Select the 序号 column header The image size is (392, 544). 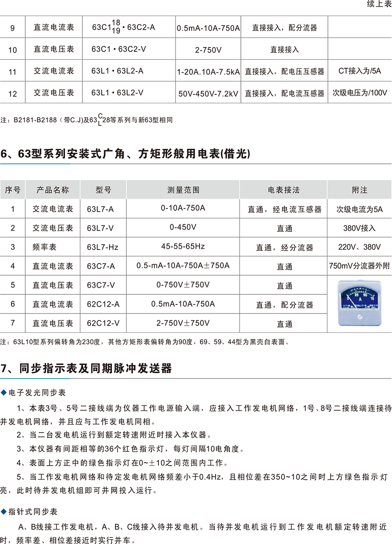coord(13,190)
